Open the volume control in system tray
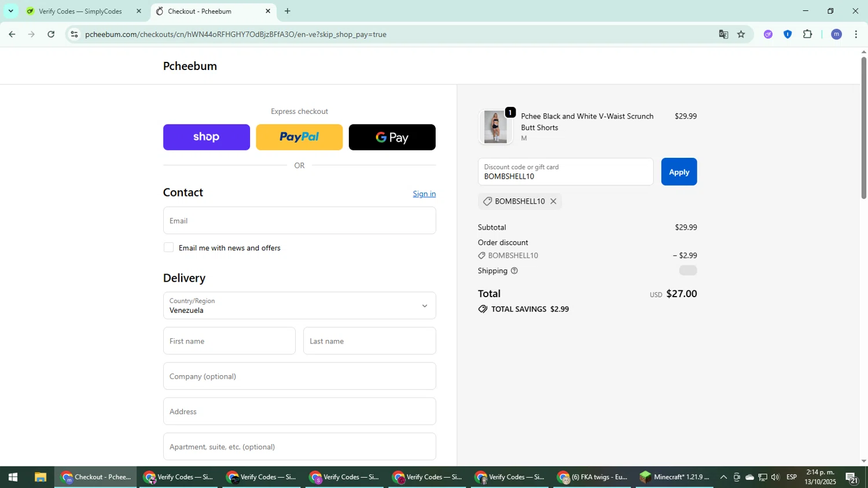Image resolution: width=868 pixels, height=488 pixels. pos(775,477)
